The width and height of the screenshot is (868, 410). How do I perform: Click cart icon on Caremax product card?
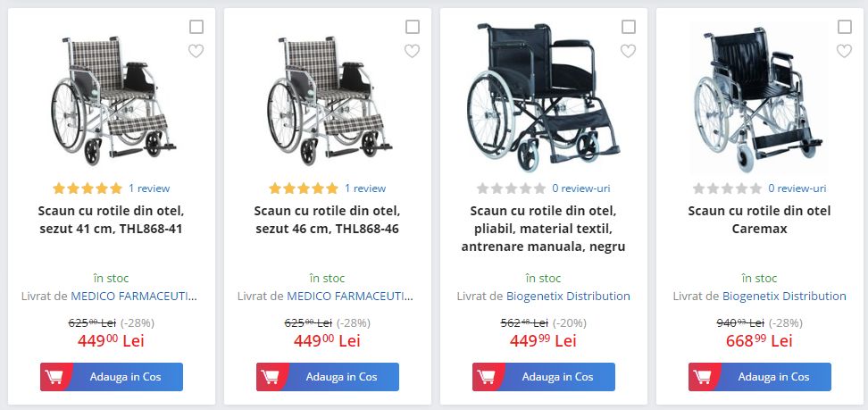(x=703, y=377)
